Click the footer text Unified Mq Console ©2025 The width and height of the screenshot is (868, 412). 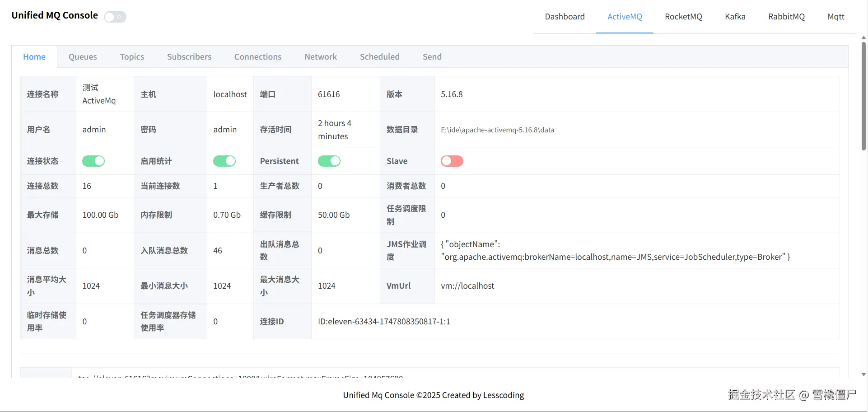[x=392, y=395]
